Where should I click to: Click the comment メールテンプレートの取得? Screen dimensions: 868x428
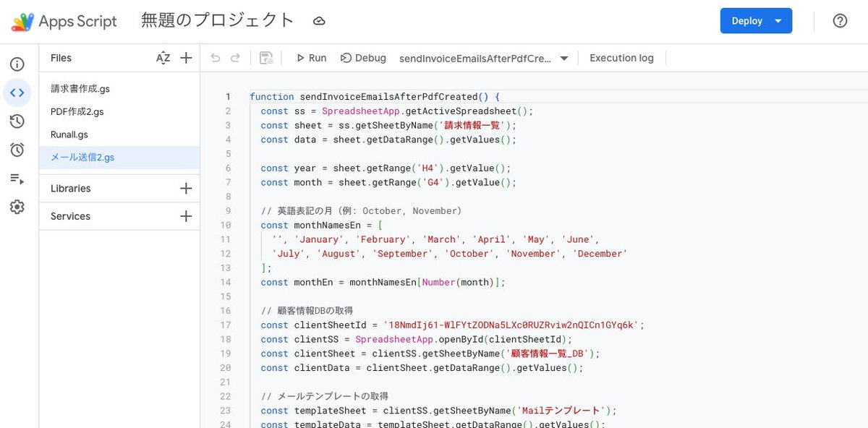(x=325, y=396)
